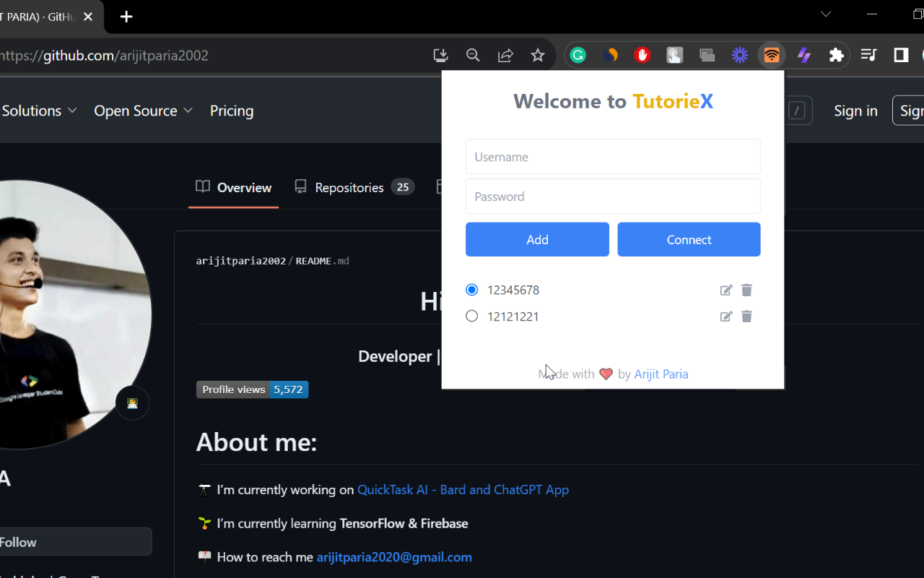Screen dimensions: 924x578
Task: Switch to the Repositories tab
Action: click(354, 187)
